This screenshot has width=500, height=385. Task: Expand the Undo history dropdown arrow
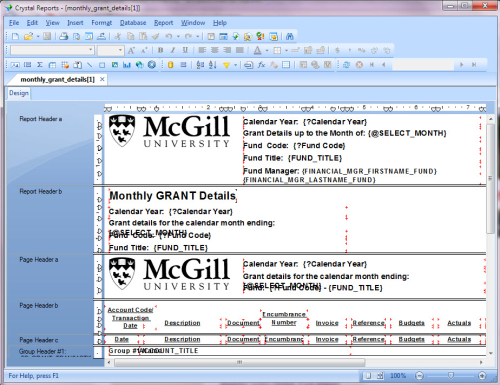click(x=178, y=36)
